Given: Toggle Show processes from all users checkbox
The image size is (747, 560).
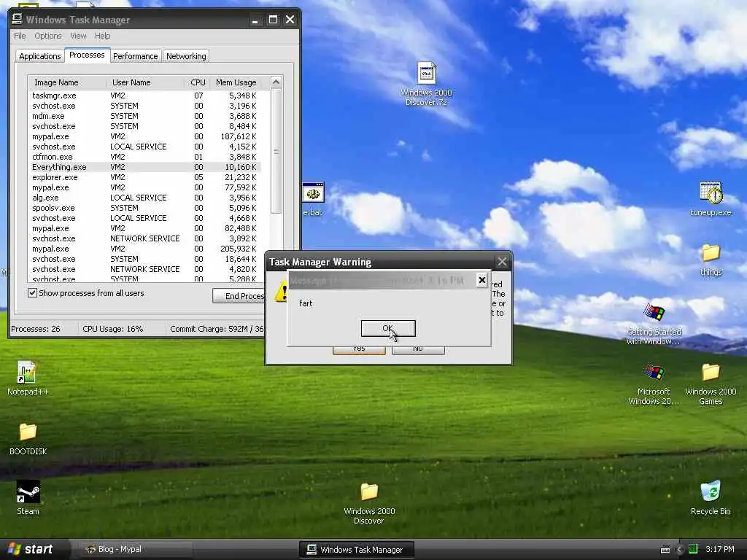Looking at the screenshot, I should pos(32,293).
